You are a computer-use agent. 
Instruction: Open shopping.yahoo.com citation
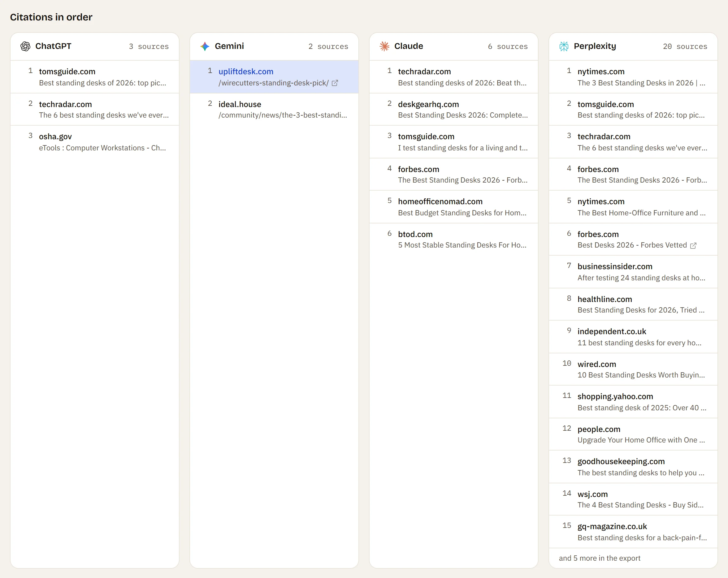click(x=633, y=402)
